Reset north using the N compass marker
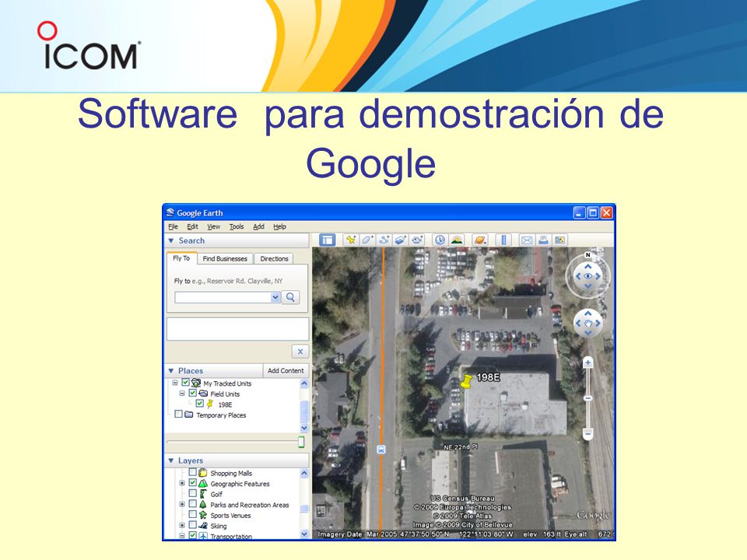 pos(588,255)
